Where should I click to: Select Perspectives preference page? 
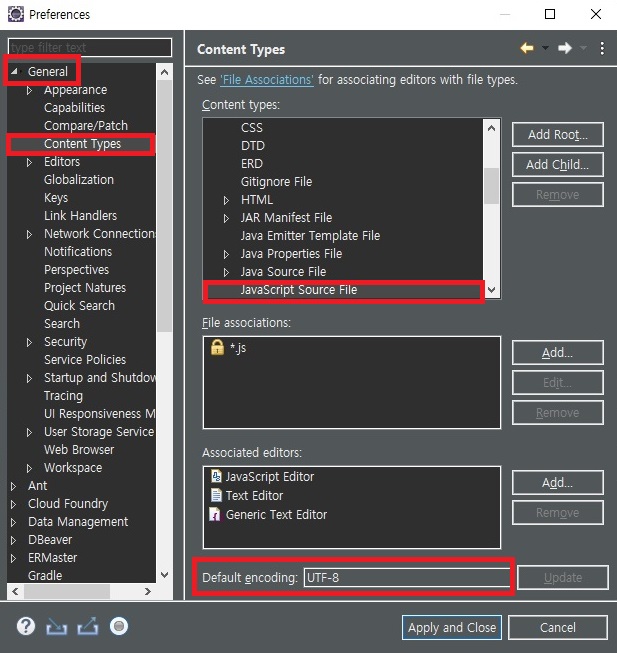[x=77, y=269]
